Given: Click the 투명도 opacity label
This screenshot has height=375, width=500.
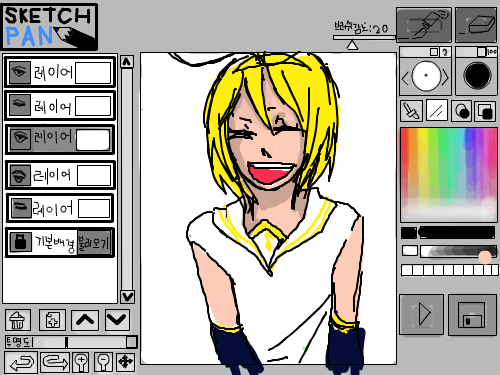Looking at the screenshot, I should [x=18, y=342].
